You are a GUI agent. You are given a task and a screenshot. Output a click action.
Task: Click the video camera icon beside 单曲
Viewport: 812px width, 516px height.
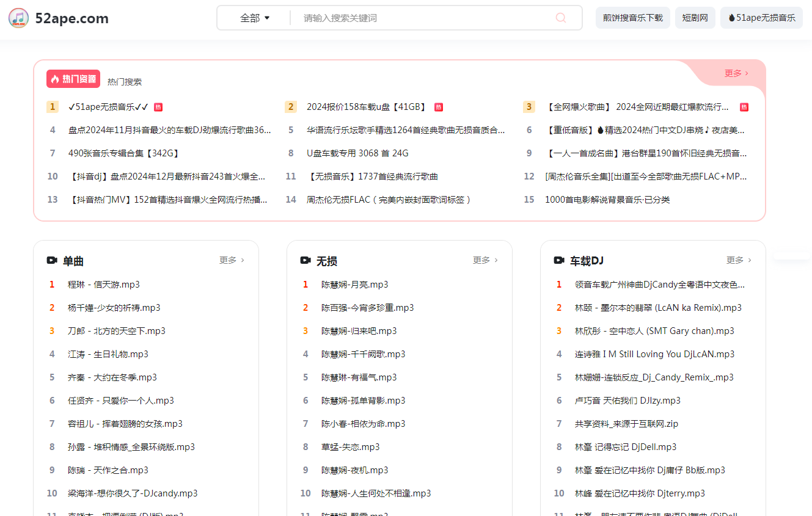(x=52, y=261)
